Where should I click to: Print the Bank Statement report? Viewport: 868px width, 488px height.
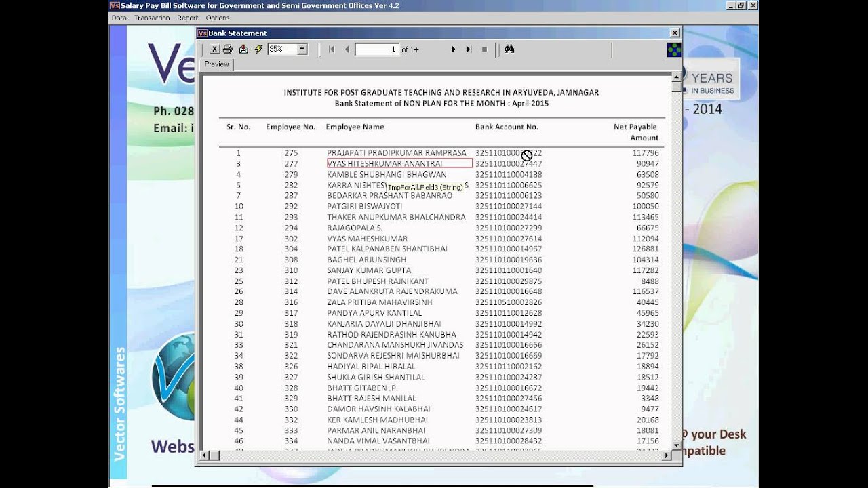(228, 49)
